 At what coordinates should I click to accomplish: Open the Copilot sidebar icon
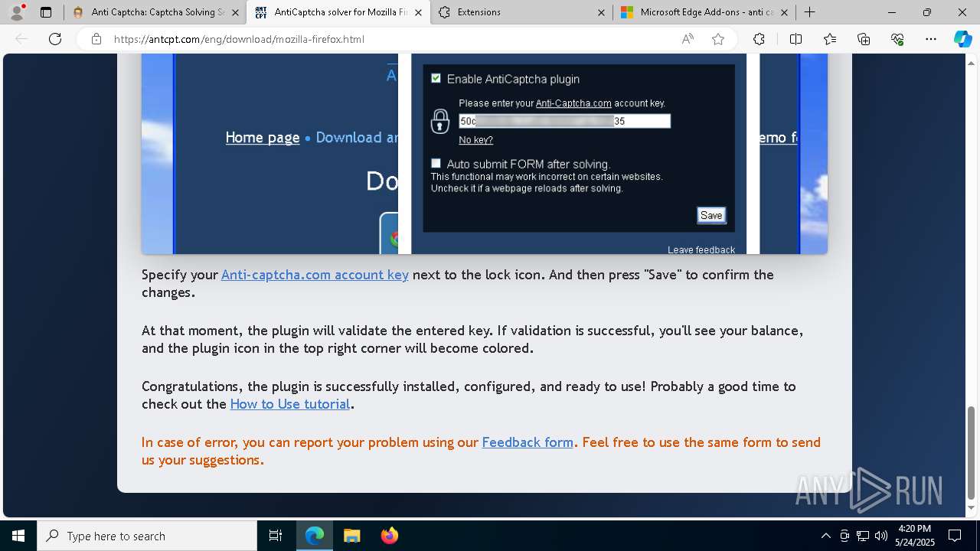coord(962,39)
